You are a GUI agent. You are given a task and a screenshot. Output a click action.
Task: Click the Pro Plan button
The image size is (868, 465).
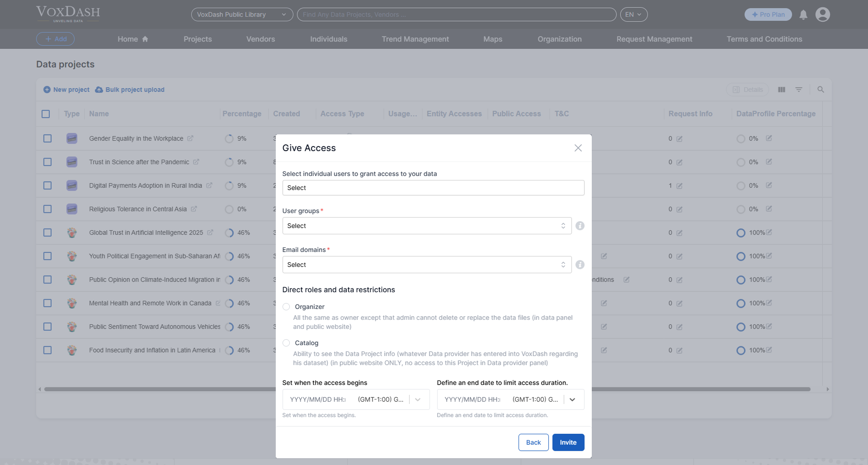tap(768, 14)
